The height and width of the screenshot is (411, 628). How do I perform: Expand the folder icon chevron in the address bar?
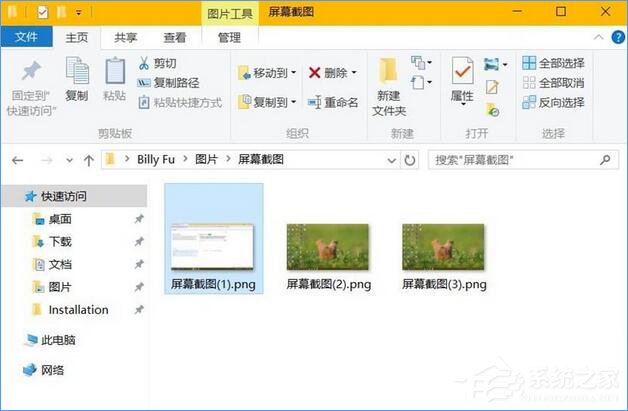click(x=127, y=159)
